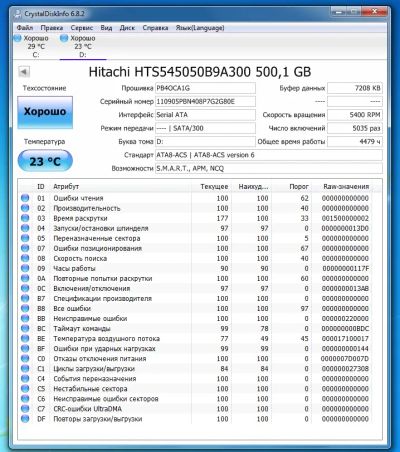Viewport: 400px width, 452px height.
Task: Click the serial number field
Action: click(x=205, y=101)
